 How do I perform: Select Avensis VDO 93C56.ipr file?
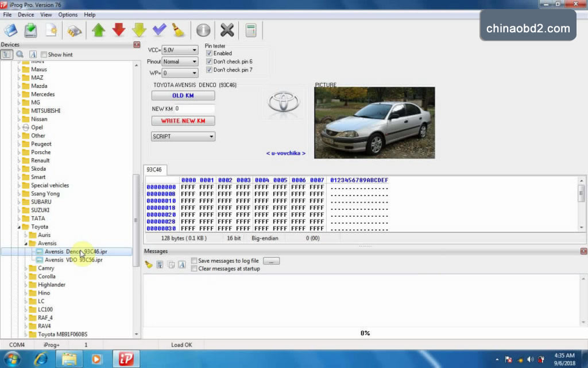[x=73, y=260]
